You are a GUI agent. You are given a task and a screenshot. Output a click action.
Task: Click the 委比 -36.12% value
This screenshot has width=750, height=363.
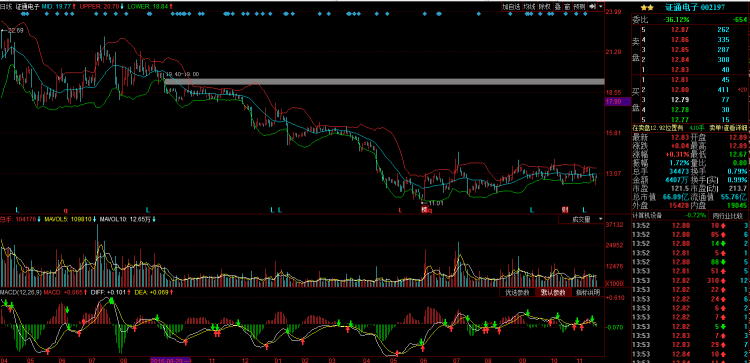[676, 19]
